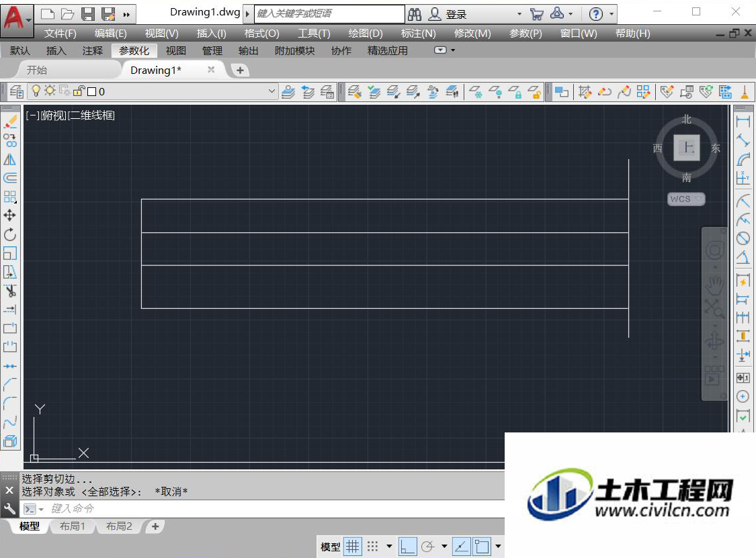The image size is (756, 558).
Task: Click the command line wrench customize icon
Action: [9, 509]
